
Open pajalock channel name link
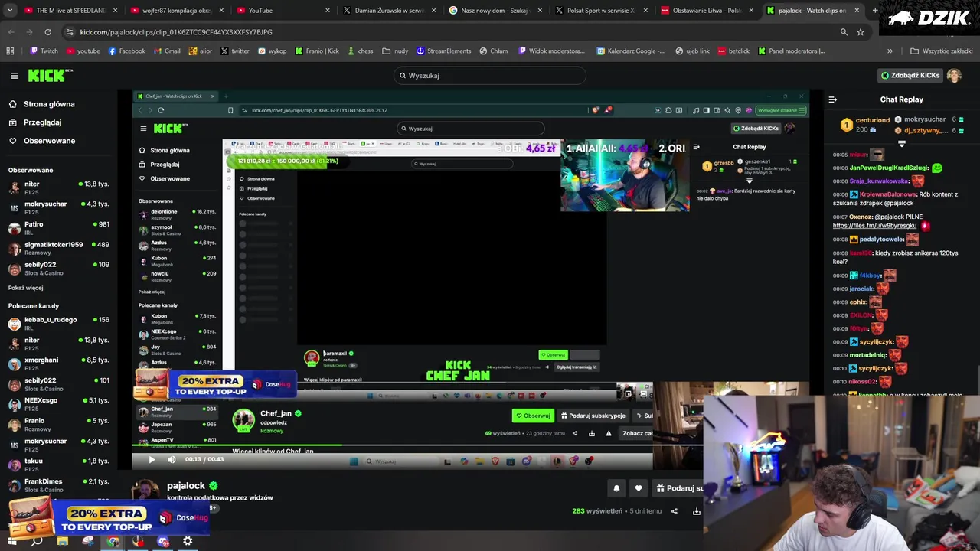pos(186,486)
